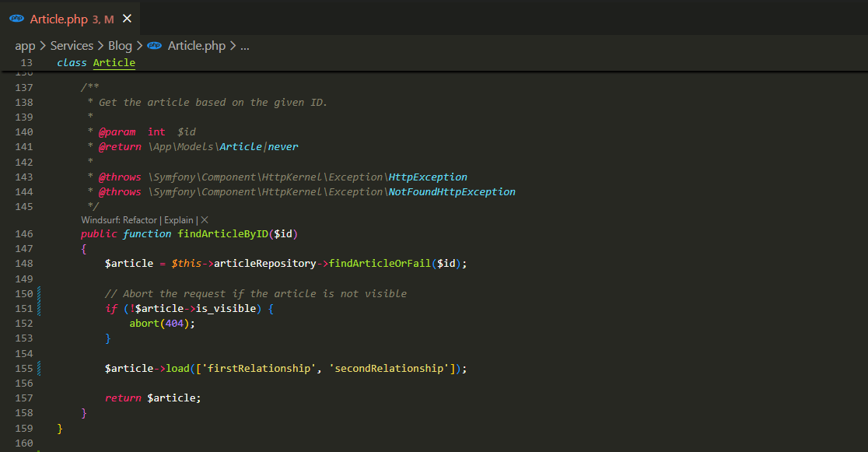Screen dimensions: 868x452
Task: Click the Windsurf Refactor code lens
Action: [140, 220]
